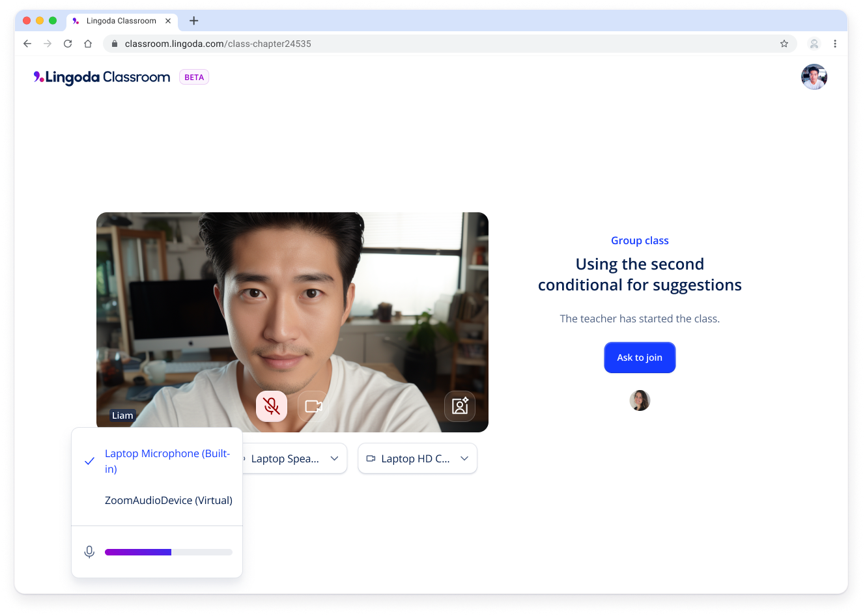
Task: Click the Ask to join button
Action: (640, 357)
